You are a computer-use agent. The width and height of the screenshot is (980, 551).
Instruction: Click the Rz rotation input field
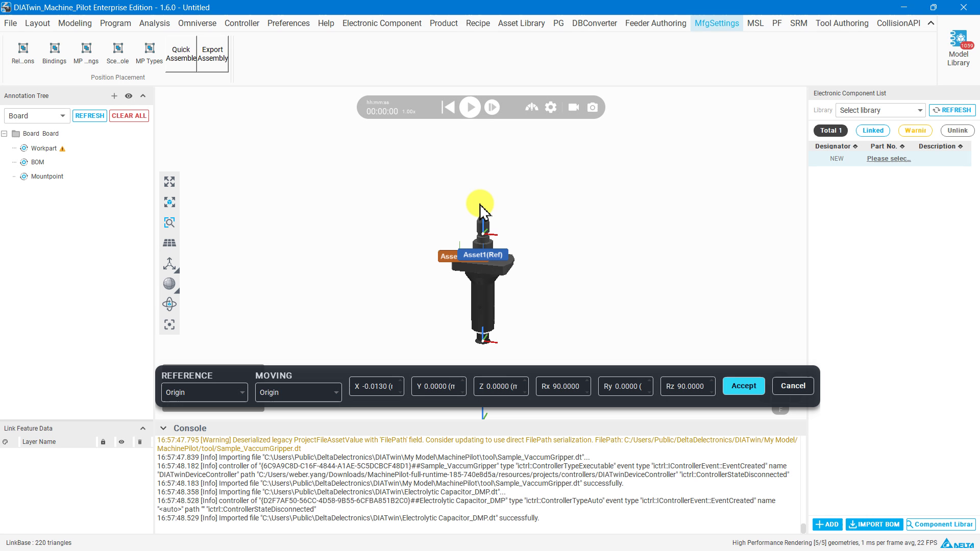pyautogui.click(x=688, y=386)
